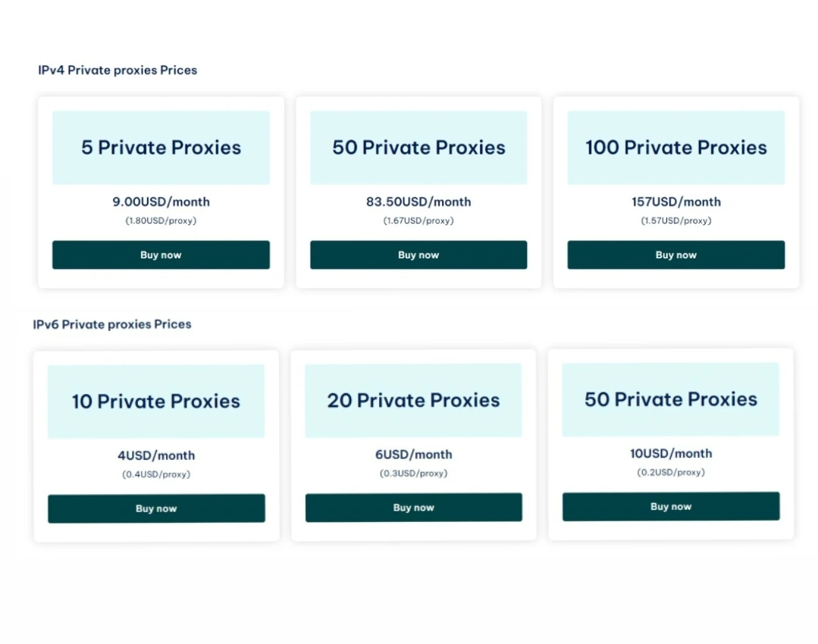Click the 10 Private Proxies banner
Screen dimensions: 818x644
tap(156, 402)
